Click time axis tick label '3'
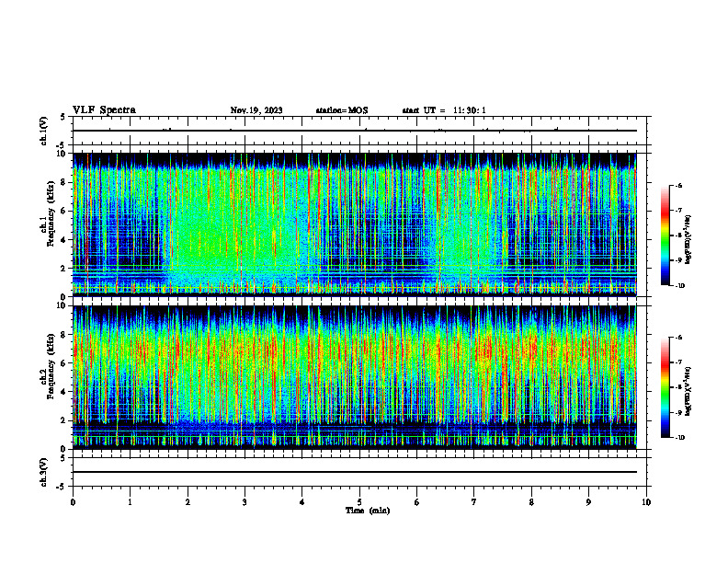Screen dimensions: 728x563 (x=245, y=502)
